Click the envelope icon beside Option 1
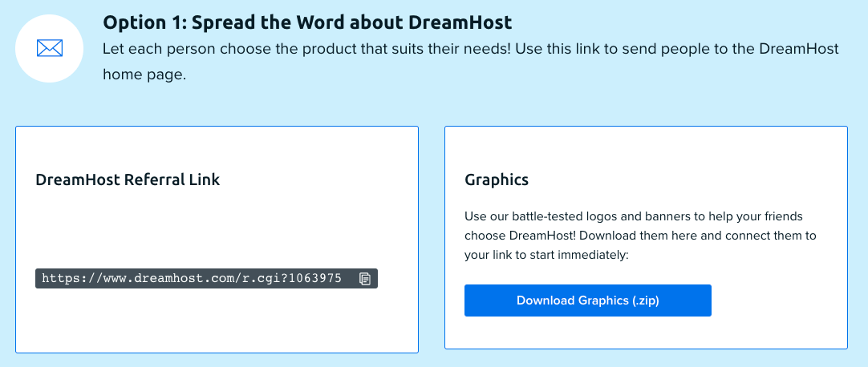The height and width of the screenshot is (367, 868). 49,48
